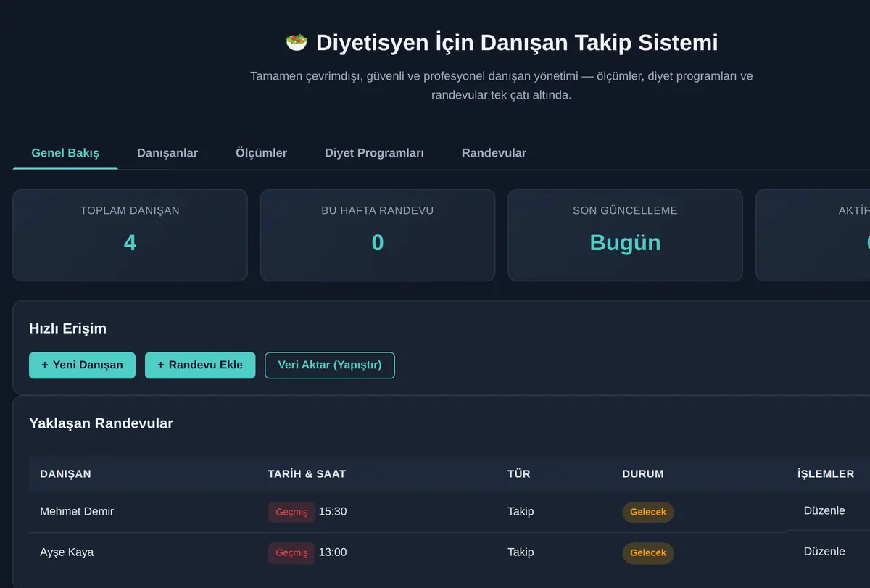The width and height of the screenshot is (870, 588).
Task: Click Takip type in Mehmet Demir's row
Action: click(521, 511)
